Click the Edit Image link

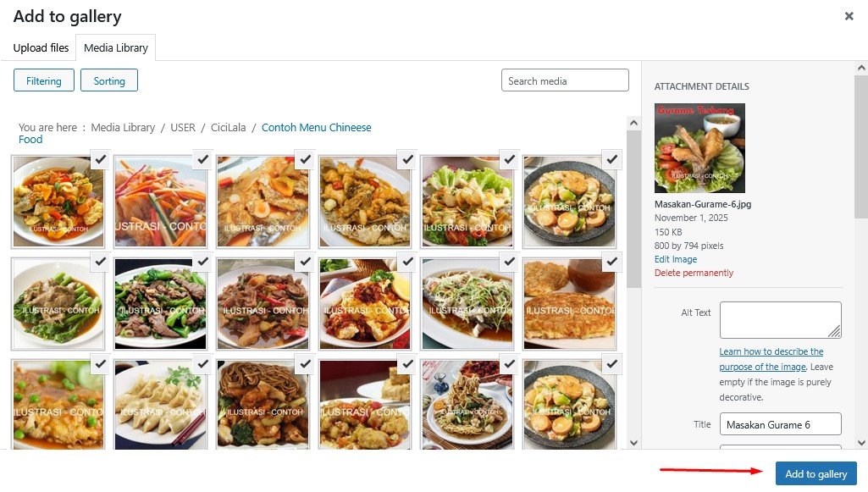676,259
